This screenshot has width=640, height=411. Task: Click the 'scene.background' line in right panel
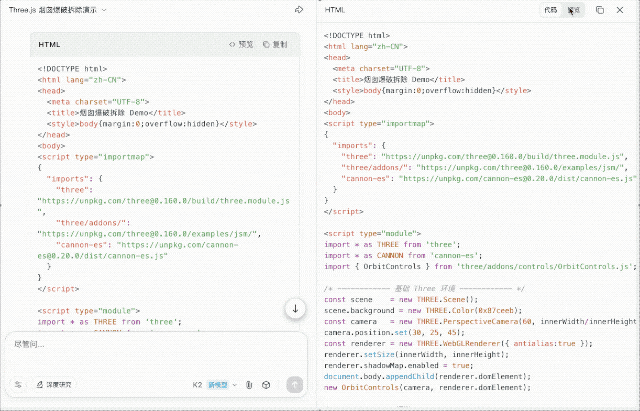tap(423, 311)
